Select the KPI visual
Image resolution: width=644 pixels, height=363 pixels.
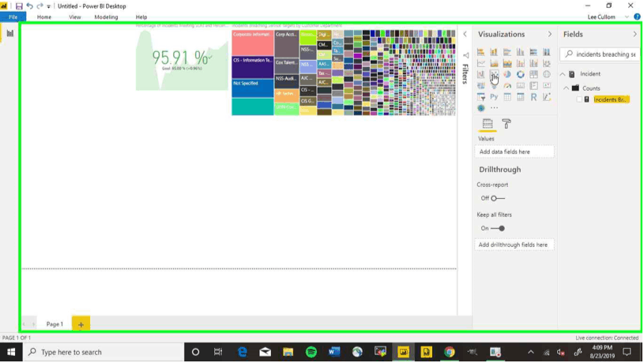(x=547, y=86)
